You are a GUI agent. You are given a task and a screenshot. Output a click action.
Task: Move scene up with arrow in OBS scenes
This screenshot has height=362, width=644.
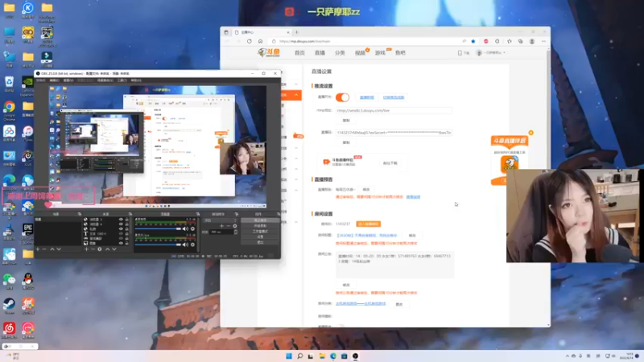[x=52, y=249]
